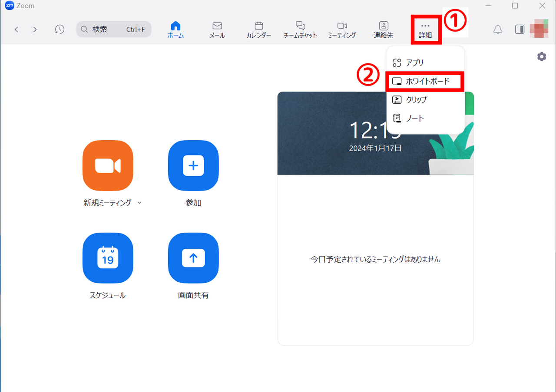The image size is (556, 392).
Task: Open the notifications bell
Action: tap(498, 30)
